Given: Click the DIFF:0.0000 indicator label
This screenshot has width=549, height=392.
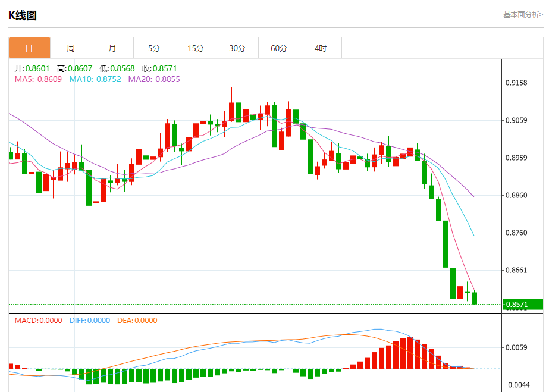Looking at the screenshot, I should click(90, 321).
